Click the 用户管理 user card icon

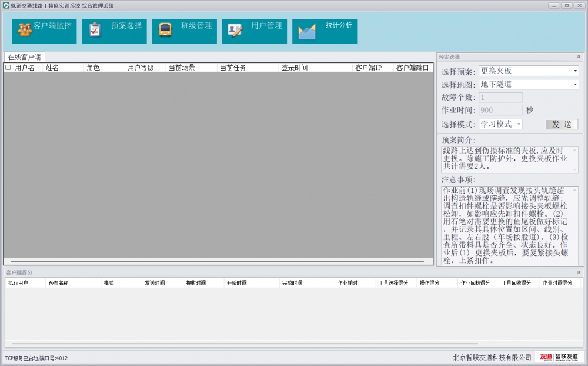(235, 30)
